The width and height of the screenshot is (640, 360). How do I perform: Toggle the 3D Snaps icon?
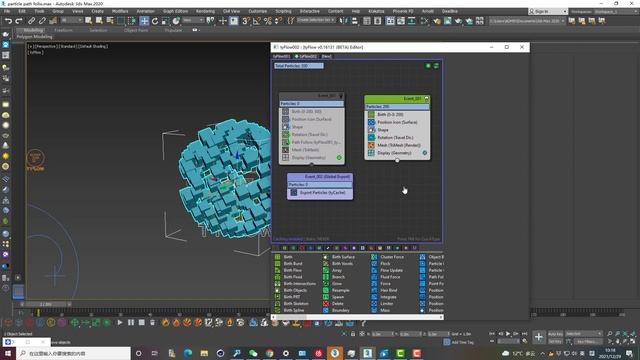245,21
